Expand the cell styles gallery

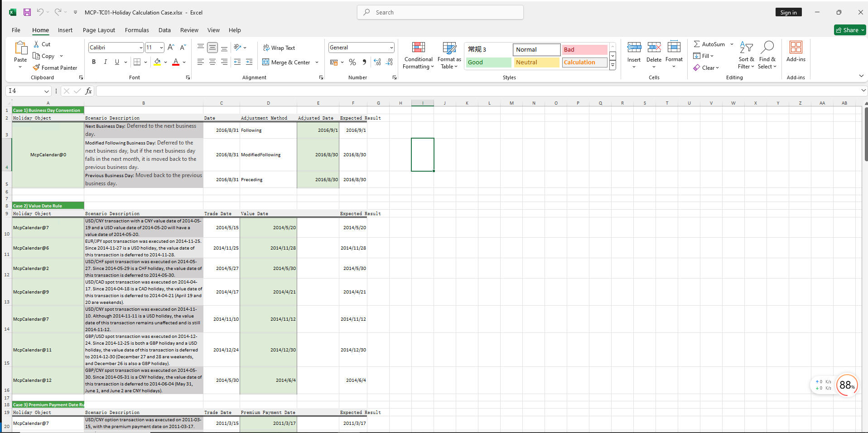click(x=612, y=66)
